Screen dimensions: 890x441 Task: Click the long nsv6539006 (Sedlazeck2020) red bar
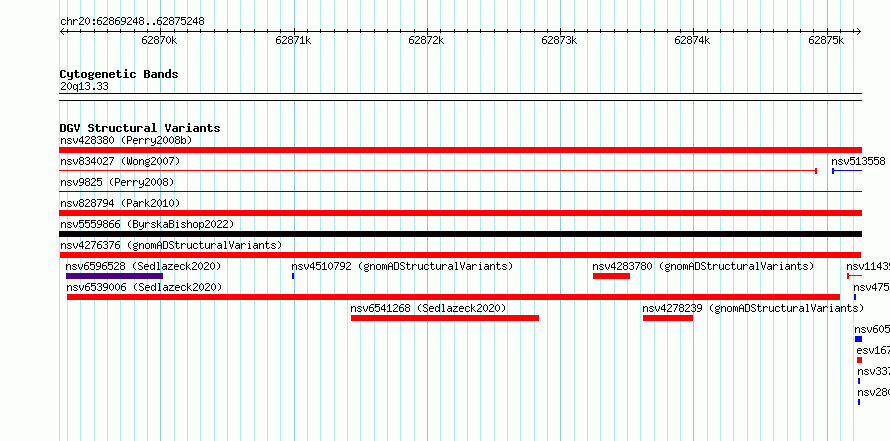(x=454, y=297)
